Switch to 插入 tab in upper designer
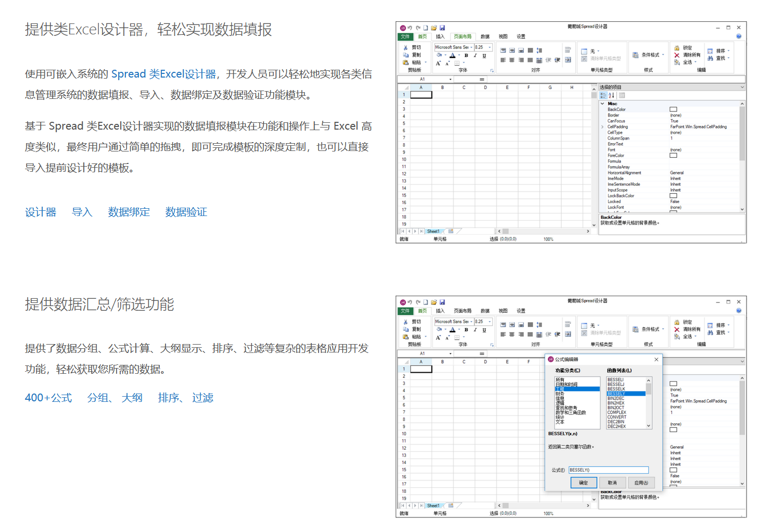Image resolution: width=783 pixels, height=532 pixels. (x=440, y=36)
